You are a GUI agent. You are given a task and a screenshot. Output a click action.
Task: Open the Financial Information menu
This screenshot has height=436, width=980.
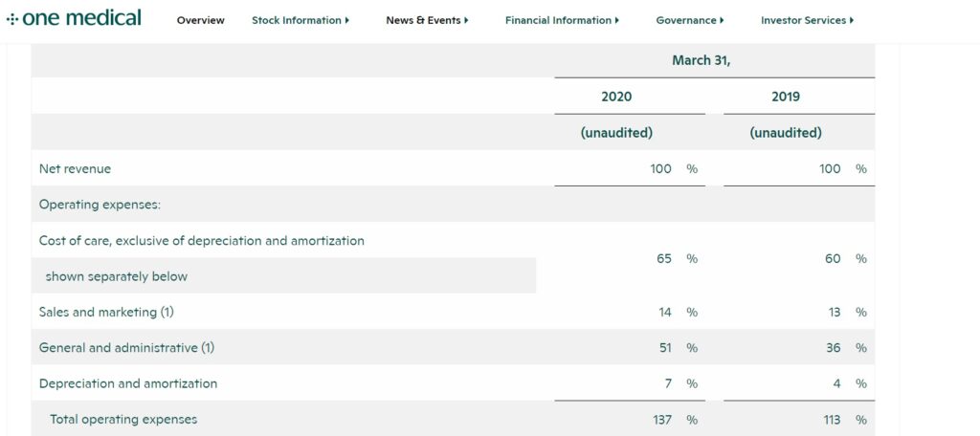coord(558,20)
